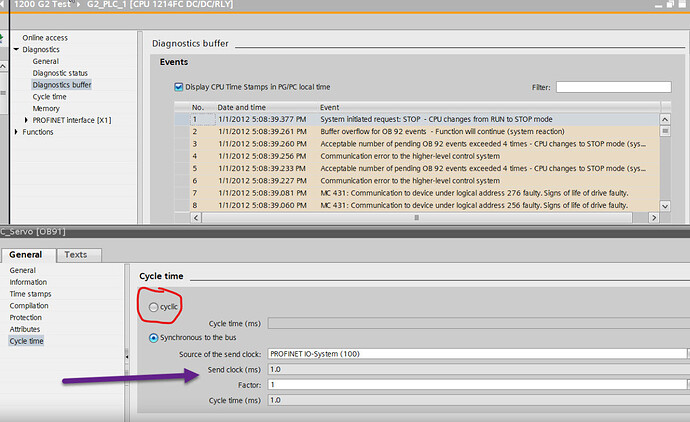
Task: Click horizontal scrollbar left arrow
Action: tap(196, 217)
